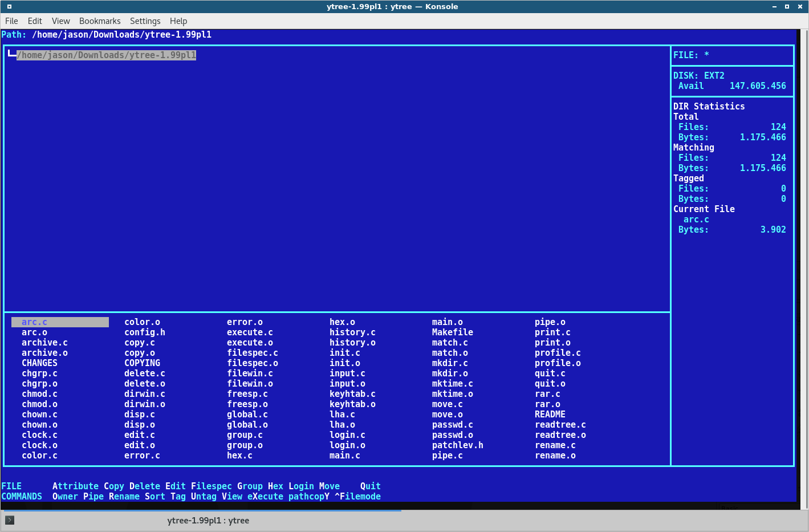Select the file config.h
The width and height of the screenshot is (809, 532).
(145, 332)
